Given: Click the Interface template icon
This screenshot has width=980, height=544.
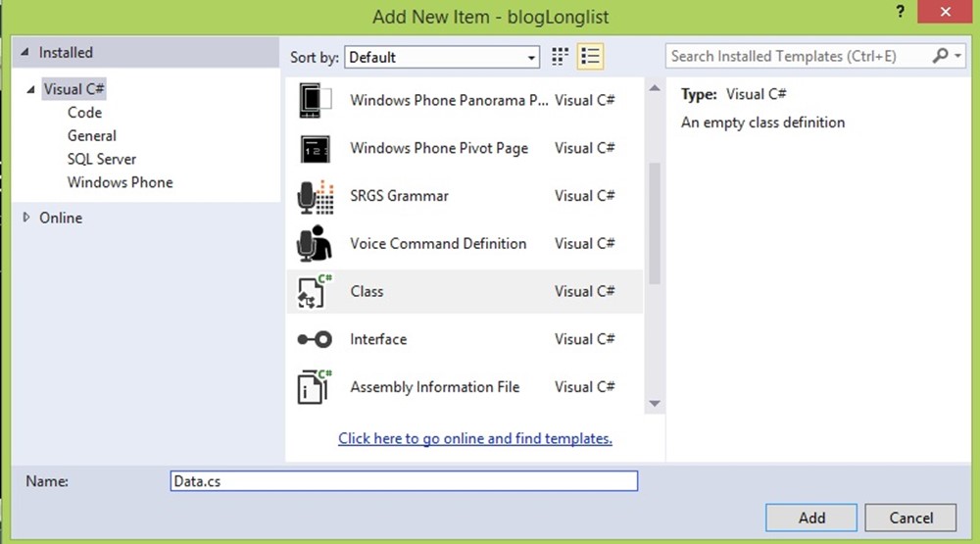Looking at the screenshot, I should (315, 339).
